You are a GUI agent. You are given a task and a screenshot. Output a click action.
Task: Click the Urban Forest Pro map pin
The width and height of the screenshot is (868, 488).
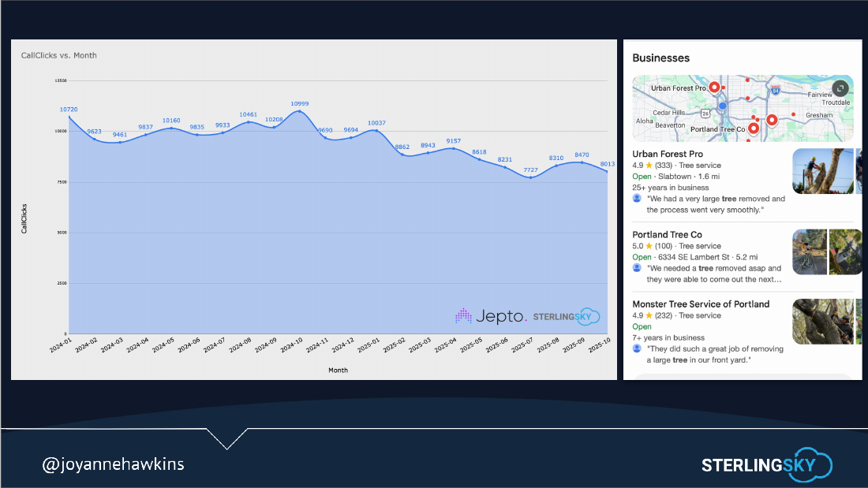715,87
